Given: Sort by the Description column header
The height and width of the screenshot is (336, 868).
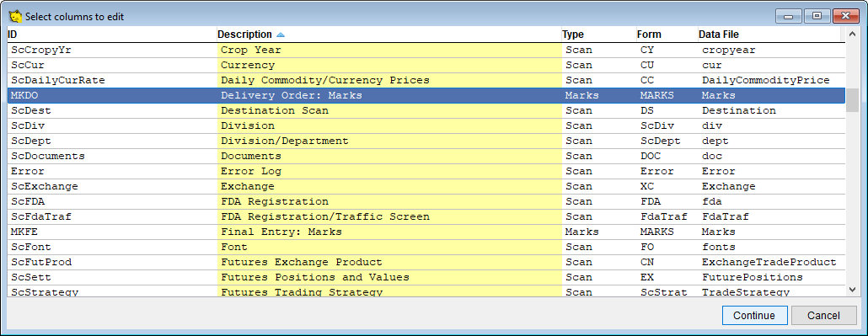Looking at the screenshot, I should pyautogui.click(x=389, y=35).
